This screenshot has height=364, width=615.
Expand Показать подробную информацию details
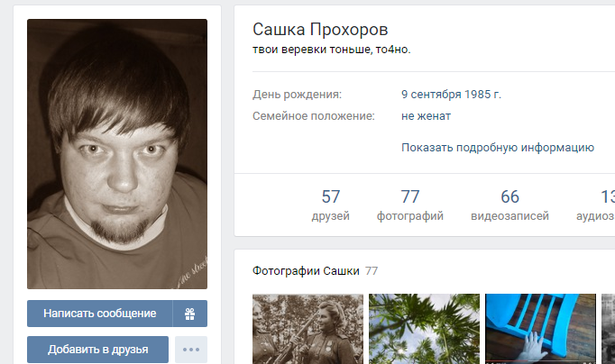tap(498, 148)
